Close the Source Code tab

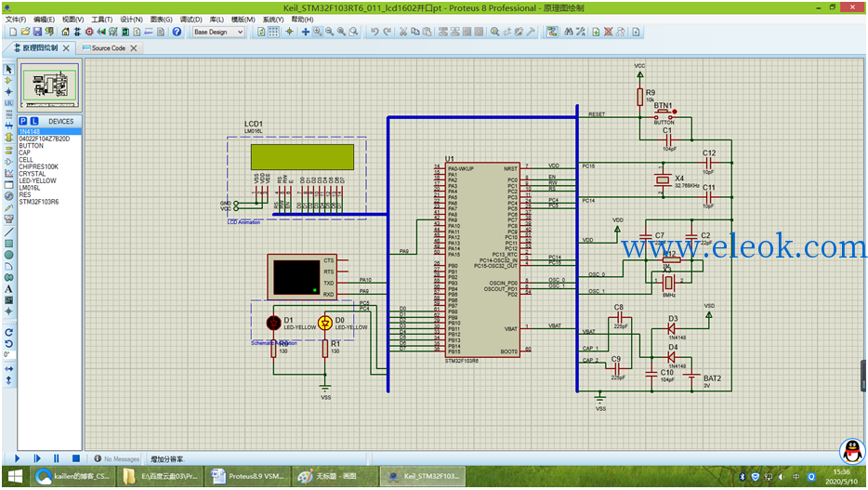pos(134,48)
